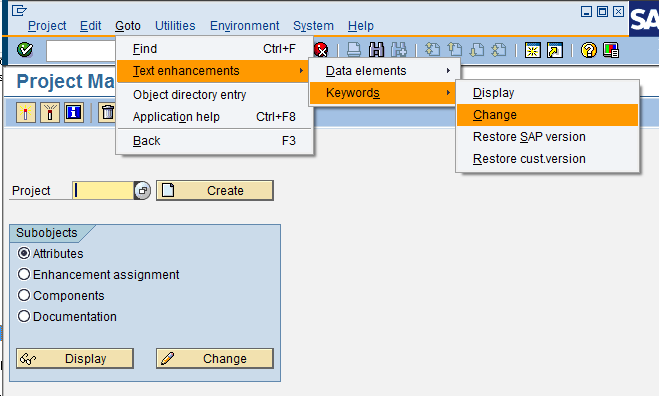Minimize the SAP window
The image size is (659, 396).
point(586,11)
